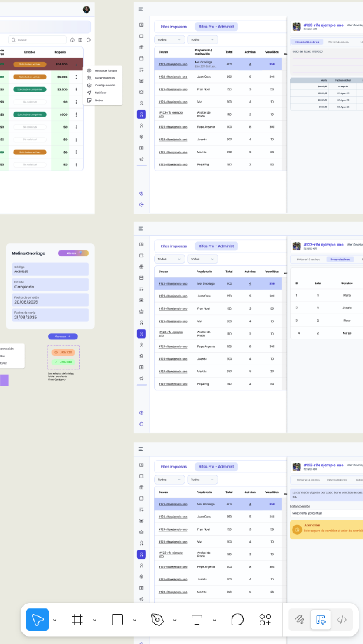Click Juan Casu raffle link in top frame
Screen dimensions: 363x644
click(173, 77)
